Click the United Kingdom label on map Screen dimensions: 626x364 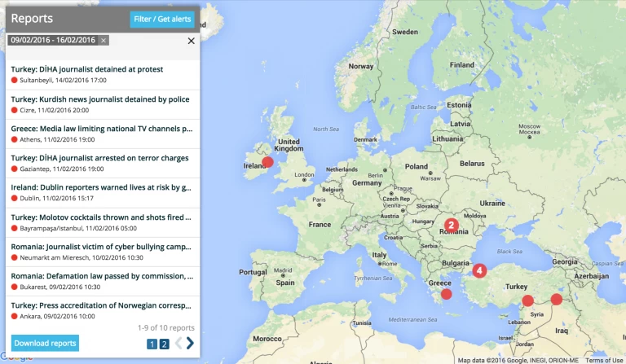point(289,145)
